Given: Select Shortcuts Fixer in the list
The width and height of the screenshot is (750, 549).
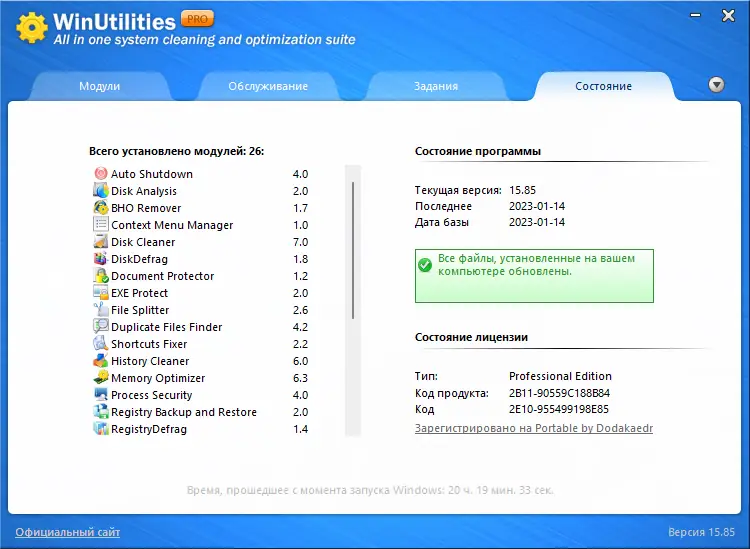Looking at the screenshot, I should 149,344.
